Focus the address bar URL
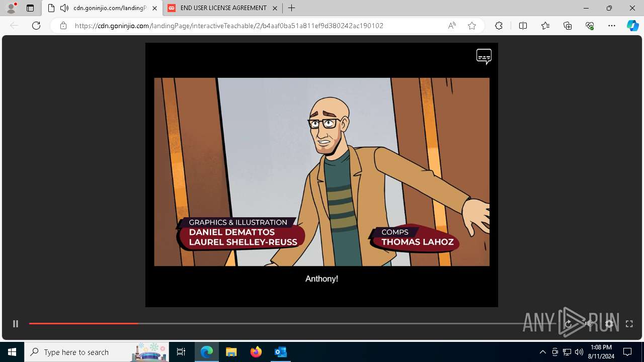This screenshot has width=644, height=362. click(x=229, y=26)
